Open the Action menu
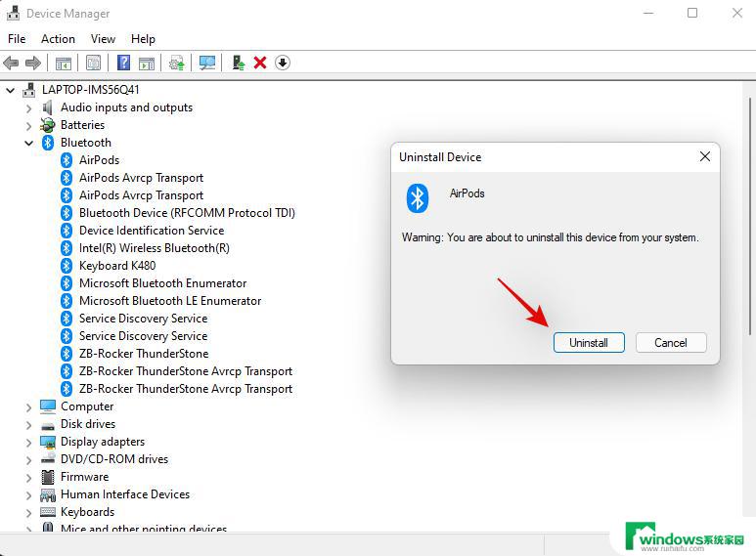This screenshot has height=556, width=756. pyautogui.click(x=58, y=39)
